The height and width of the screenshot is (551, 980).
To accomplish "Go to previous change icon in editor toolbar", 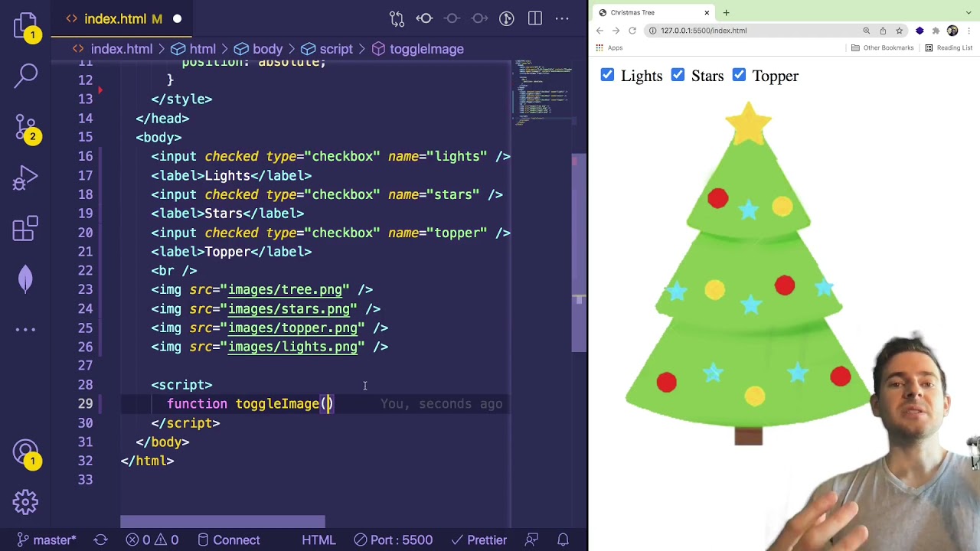I will click(424, 18).
